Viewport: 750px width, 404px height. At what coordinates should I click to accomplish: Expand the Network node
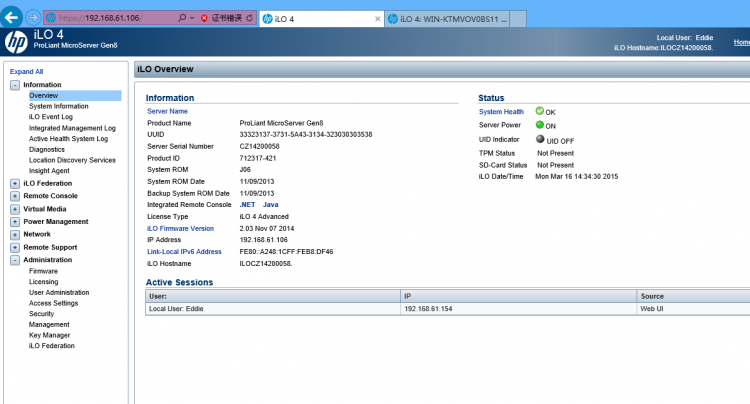(x=15, y=235)
